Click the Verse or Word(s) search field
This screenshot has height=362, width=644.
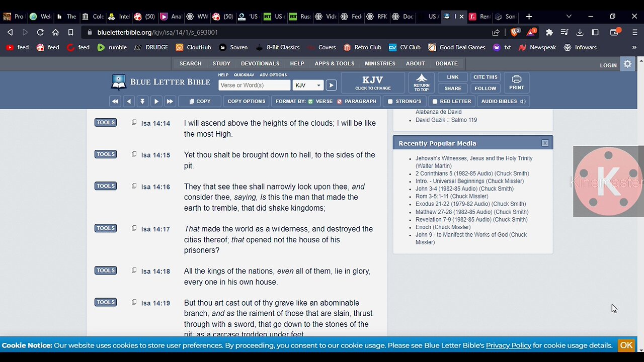click(x=255, y=85)
